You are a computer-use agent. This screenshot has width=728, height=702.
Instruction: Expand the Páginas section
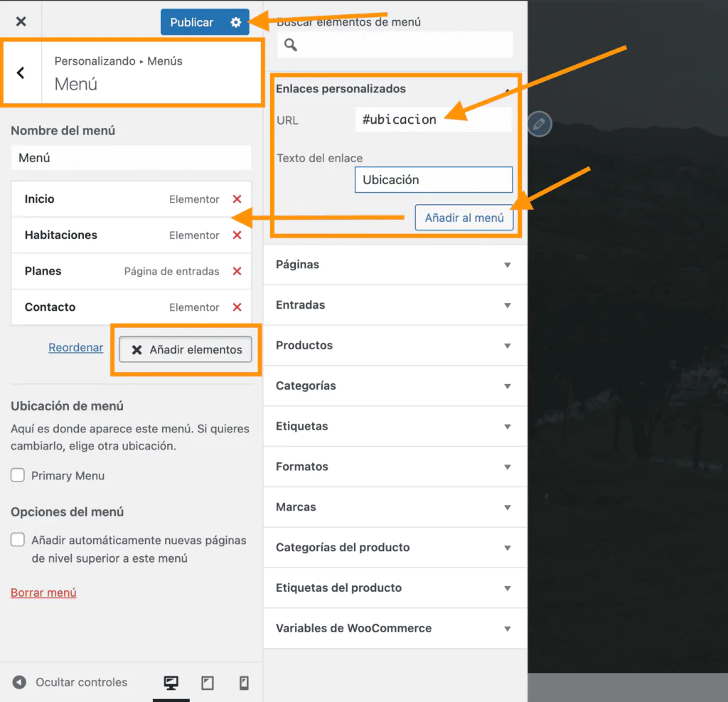pyautogui.click(x=395, y=265)
